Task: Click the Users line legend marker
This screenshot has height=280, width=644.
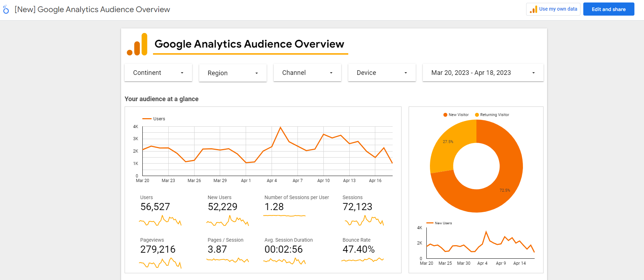Action: coord(147,119)
